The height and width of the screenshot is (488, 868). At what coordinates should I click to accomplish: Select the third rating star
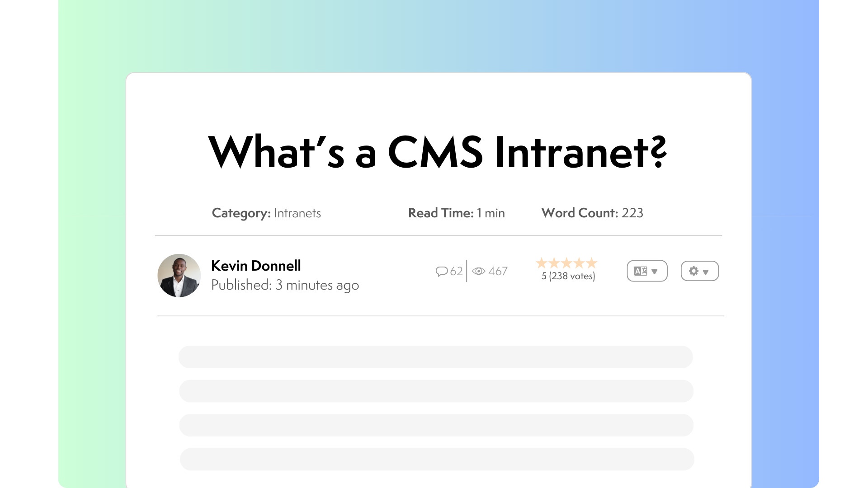566,263
